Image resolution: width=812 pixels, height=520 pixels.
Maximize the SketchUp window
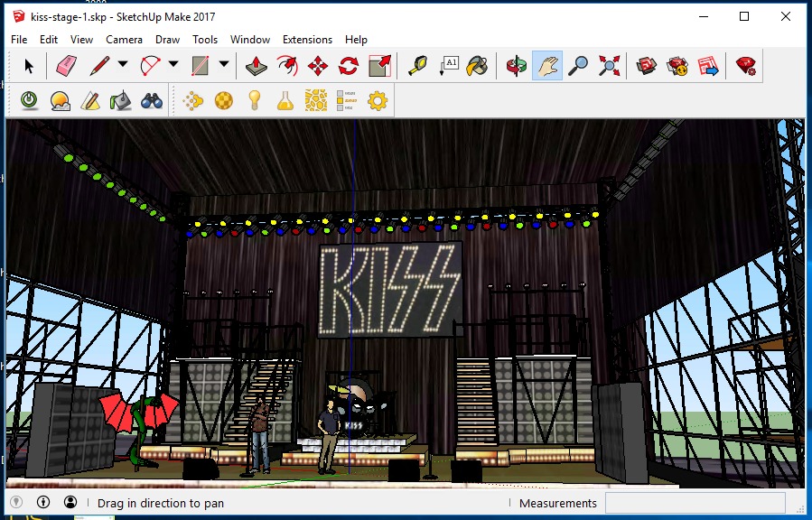pos(744,16)
